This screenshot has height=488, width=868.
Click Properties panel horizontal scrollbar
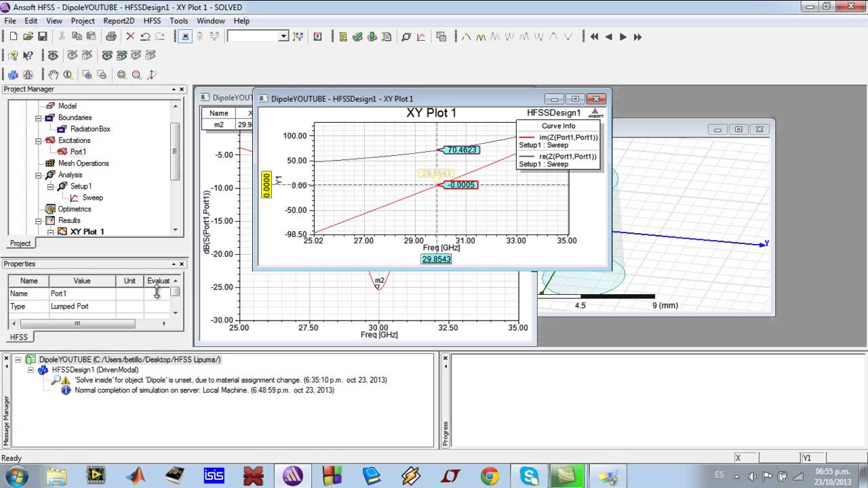click(77, 324)
